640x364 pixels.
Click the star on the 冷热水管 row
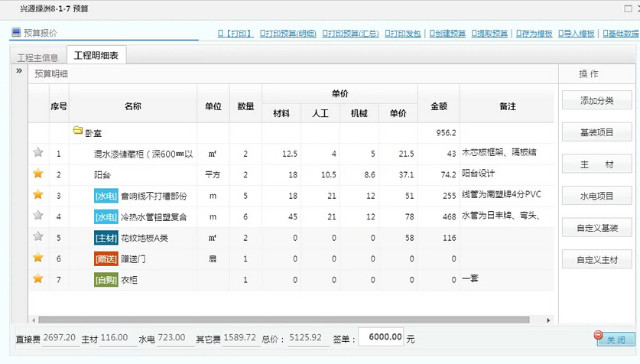click(37, 216)
